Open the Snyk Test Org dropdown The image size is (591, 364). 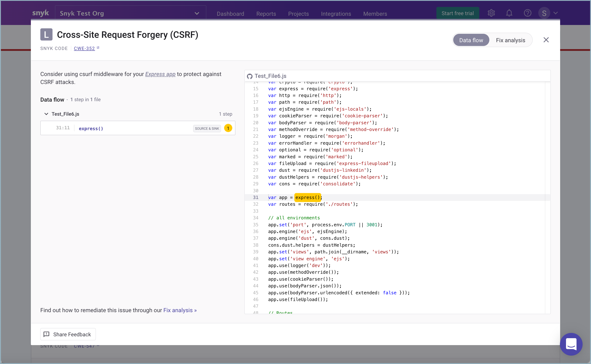click(131, 13)
